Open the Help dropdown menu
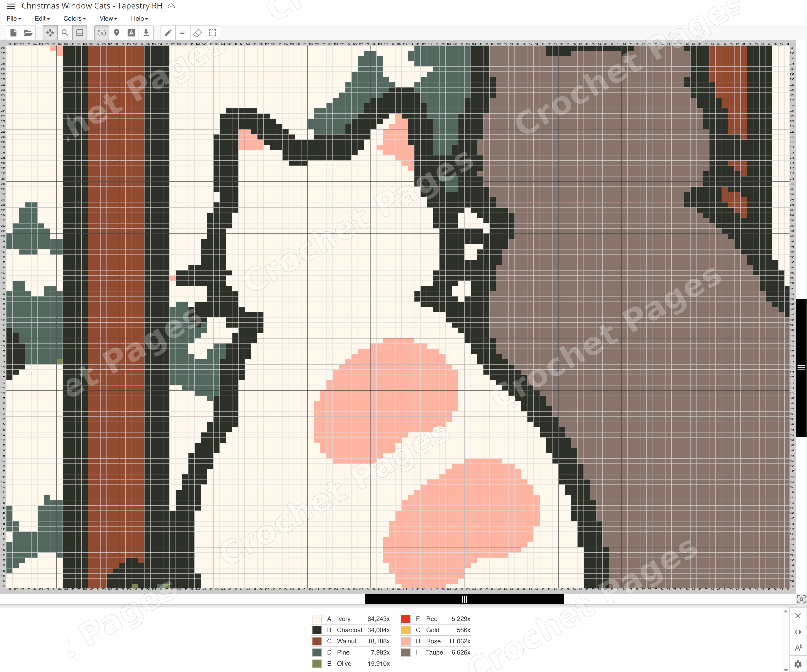 point(139,18)
